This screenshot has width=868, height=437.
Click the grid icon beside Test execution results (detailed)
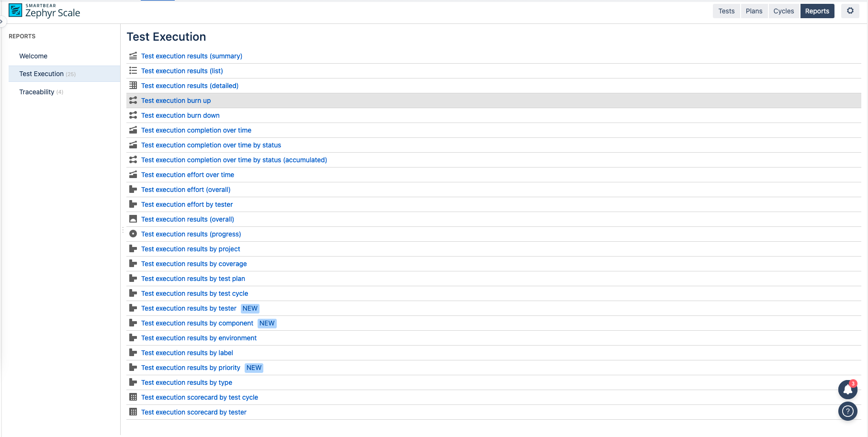(x=133, y=86)
